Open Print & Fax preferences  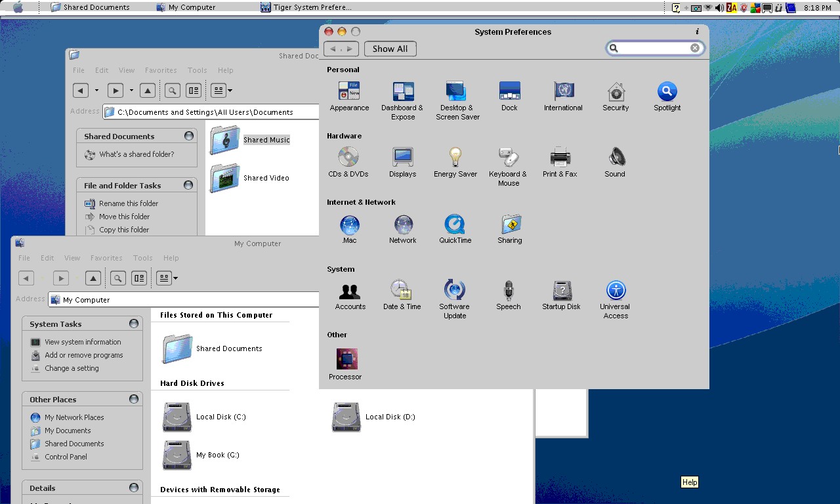tap(560, 163)
